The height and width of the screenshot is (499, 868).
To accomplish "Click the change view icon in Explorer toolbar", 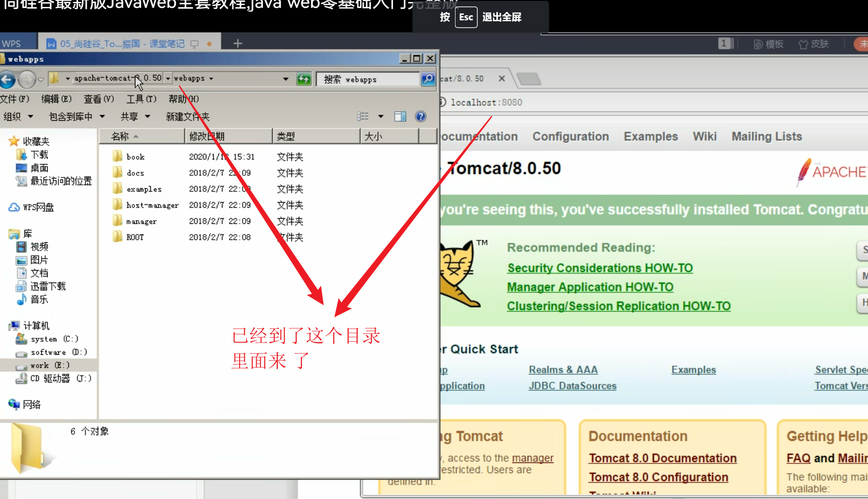I will pos(363,117).
